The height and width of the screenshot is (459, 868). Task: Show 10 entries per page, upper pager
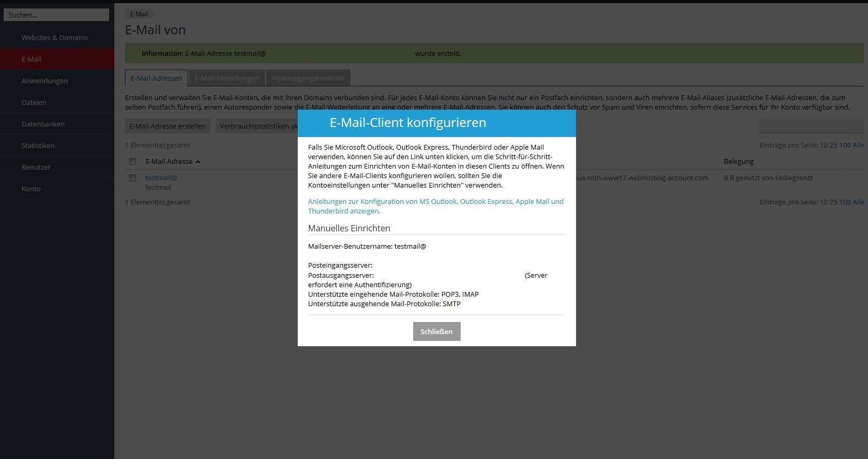(x=824, y=145)
